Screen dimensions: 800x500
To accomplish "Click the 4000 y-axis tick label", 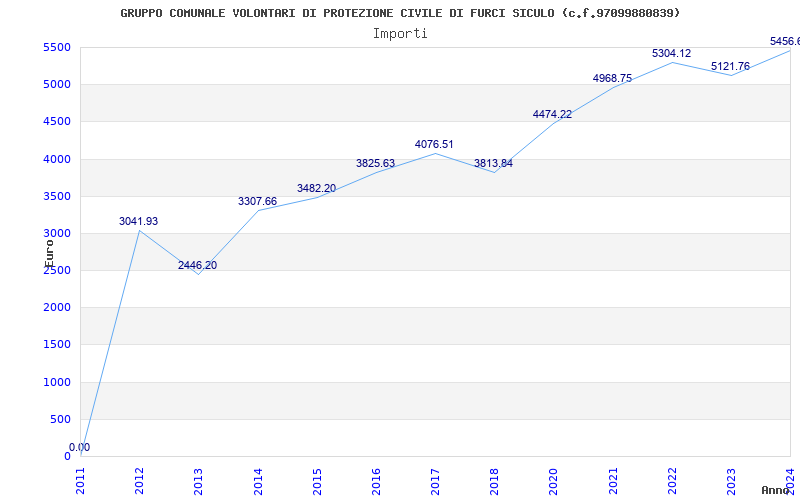I will click(57, 159).
